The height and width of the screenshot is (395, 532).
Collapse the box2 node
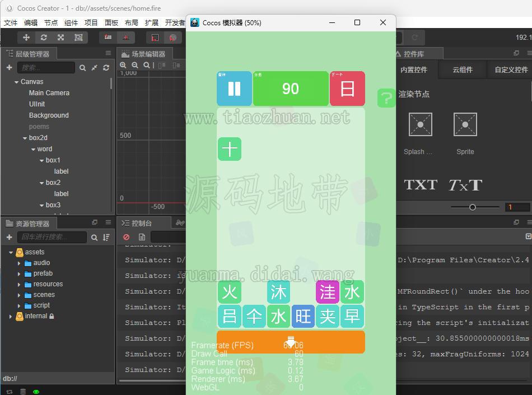42,183
